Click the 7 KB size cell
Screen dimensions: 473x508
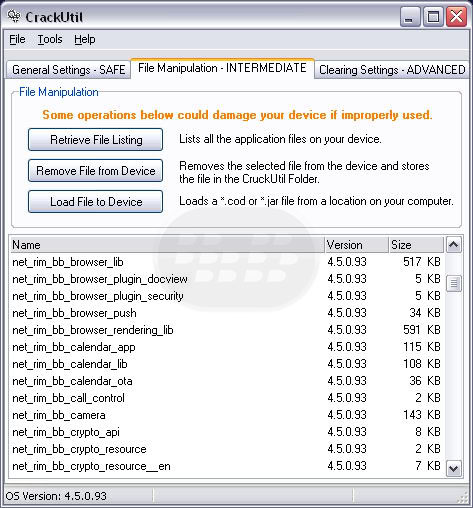point(428,466)
